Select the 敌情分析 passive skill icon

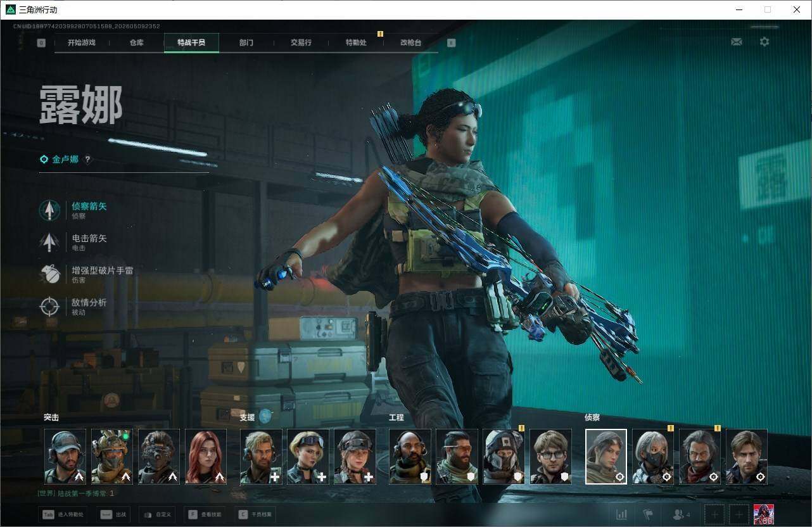click(x=49, y=307)
